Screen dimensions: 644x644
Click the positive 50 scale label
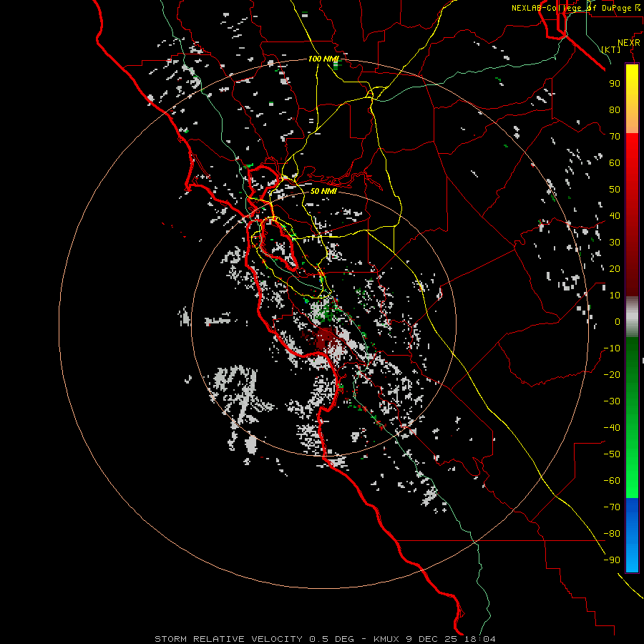[615, 190]
